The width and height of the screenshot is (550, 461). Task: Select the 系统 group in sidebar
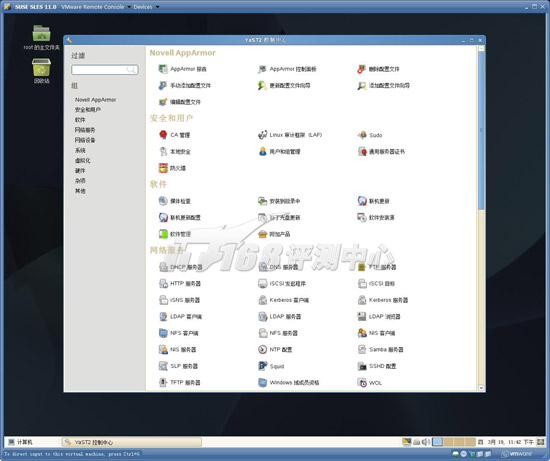(80, 151)
